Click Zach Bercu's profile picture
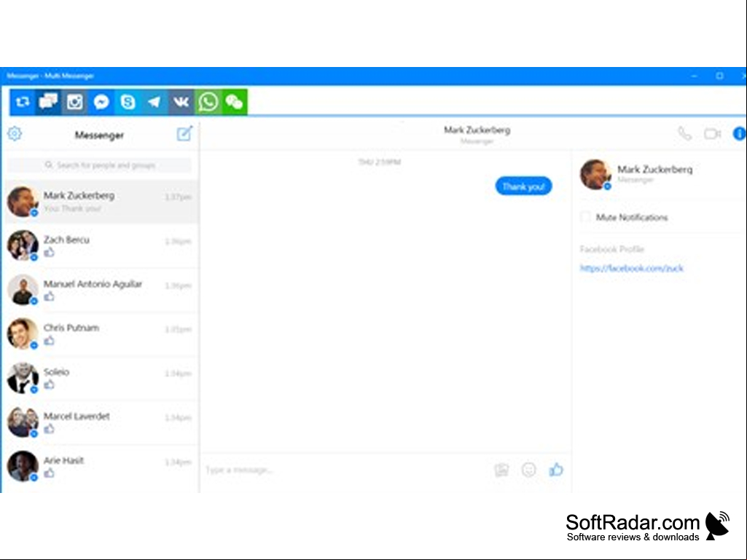Viewport: 747px width, 560px height. coord(23,245)
